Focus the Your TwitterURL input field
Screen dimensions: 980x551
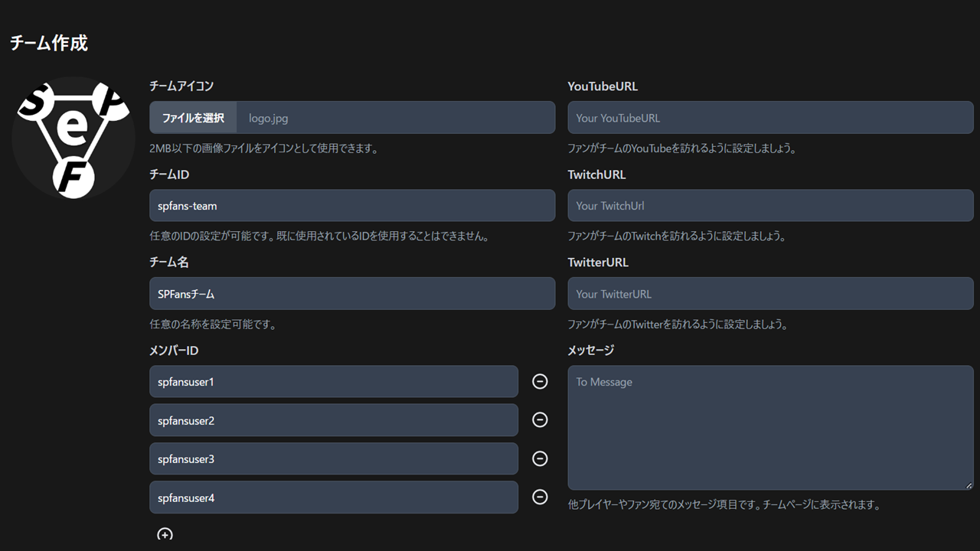(771, 294)
